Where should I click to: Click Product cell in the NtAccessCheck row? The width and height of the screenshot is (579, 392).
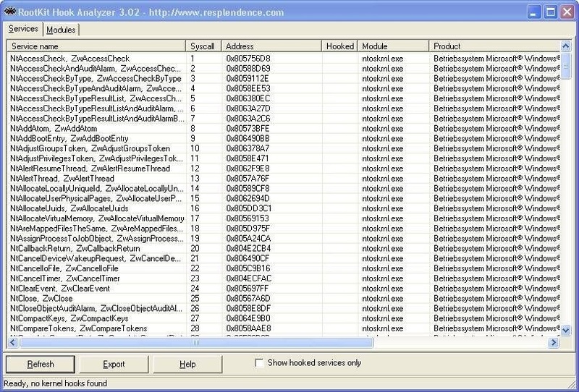coord(496,59)
